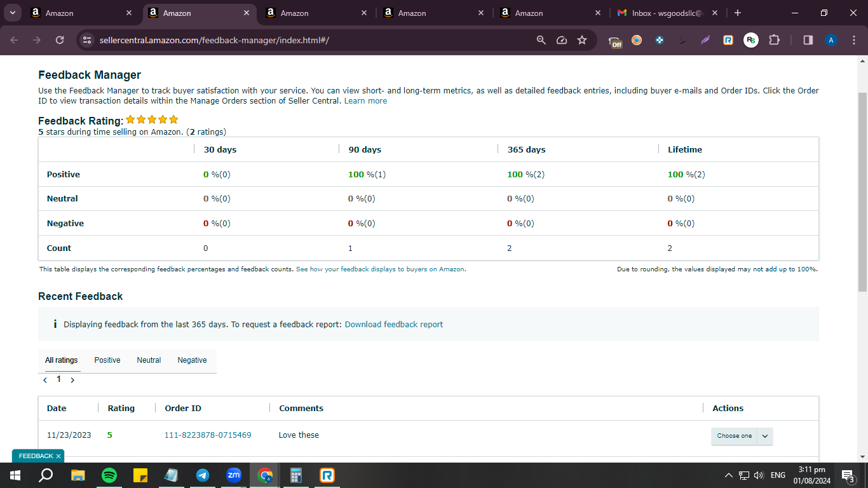Click the page vertical scrollbar thumb
This screenshot has width=868, height=488.
(x=862, y=191)
